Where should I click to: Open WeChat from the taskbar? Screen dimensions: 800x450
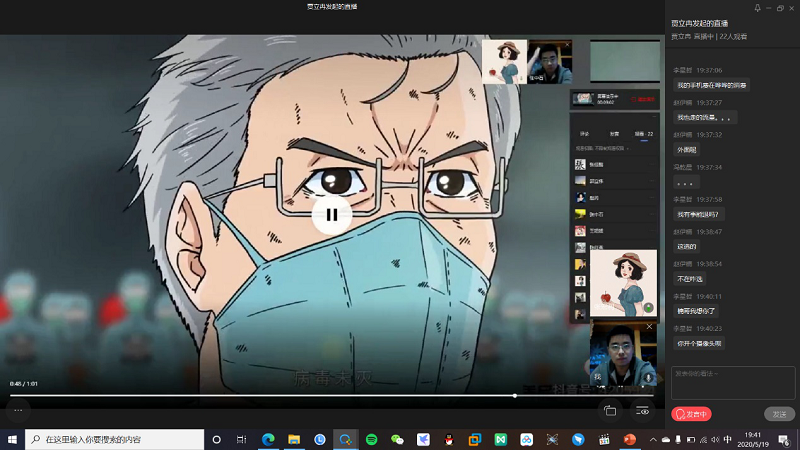(x=398, y=439)
